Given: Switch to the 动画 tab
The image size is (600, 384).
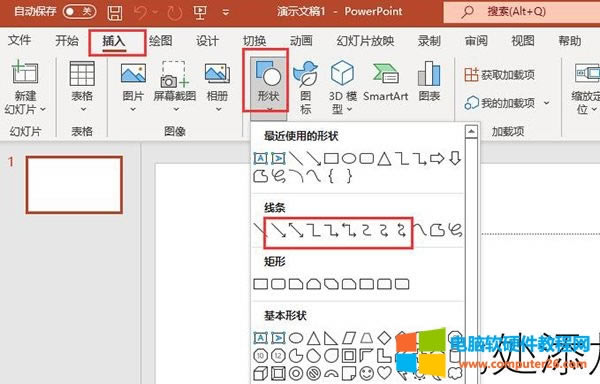Looking at the screenshot, I should (301, 40).
